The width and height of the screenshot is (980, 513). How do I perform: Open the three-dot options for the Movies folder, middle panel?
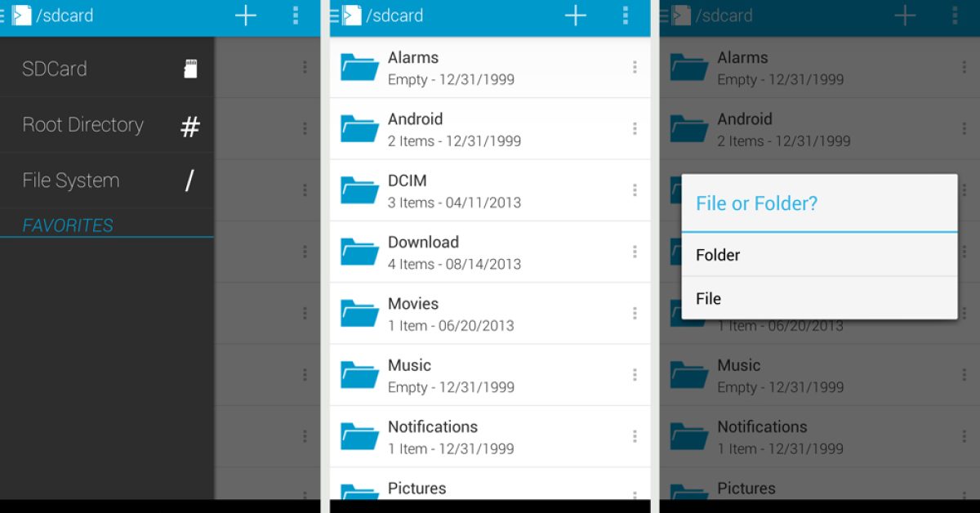tap(635, 314)
